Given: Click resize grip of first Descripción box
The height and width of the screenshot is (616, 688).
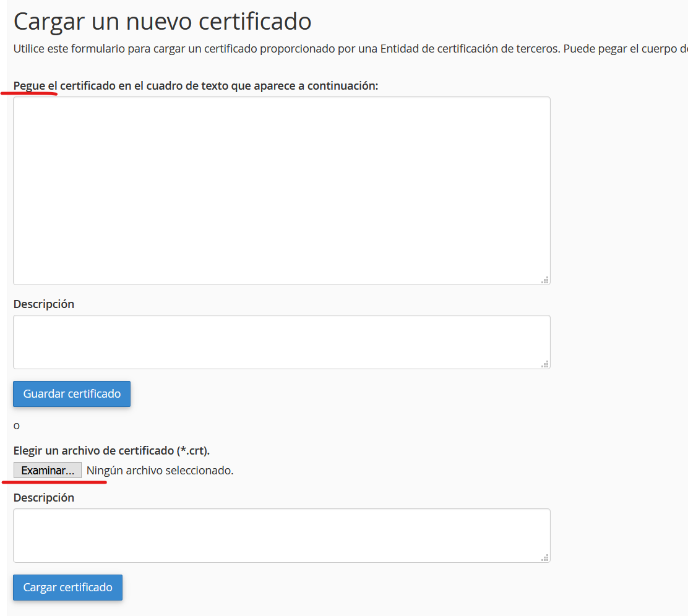Looking at the screenshot, I should tap(545, 364).
